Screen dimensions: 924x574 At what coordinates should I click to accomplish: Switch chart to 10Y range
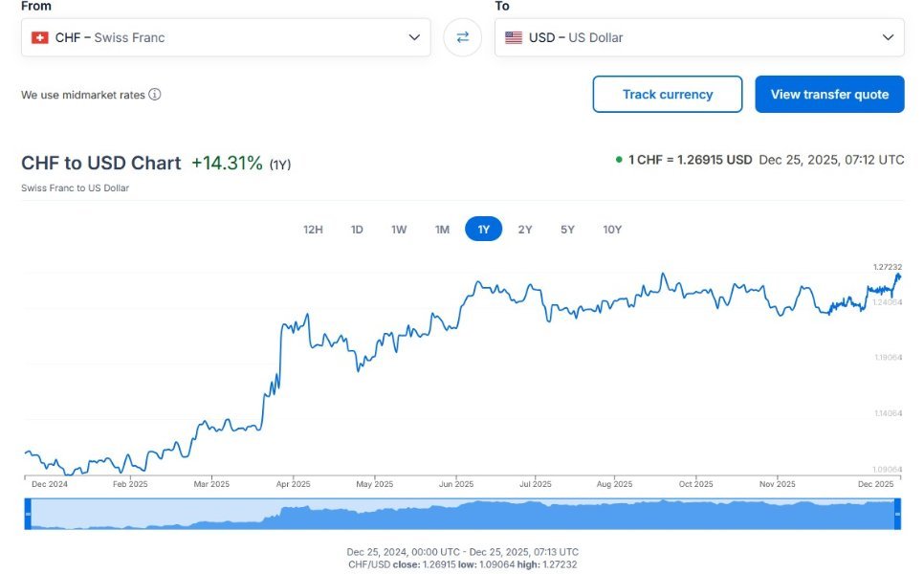pos(612,230)
